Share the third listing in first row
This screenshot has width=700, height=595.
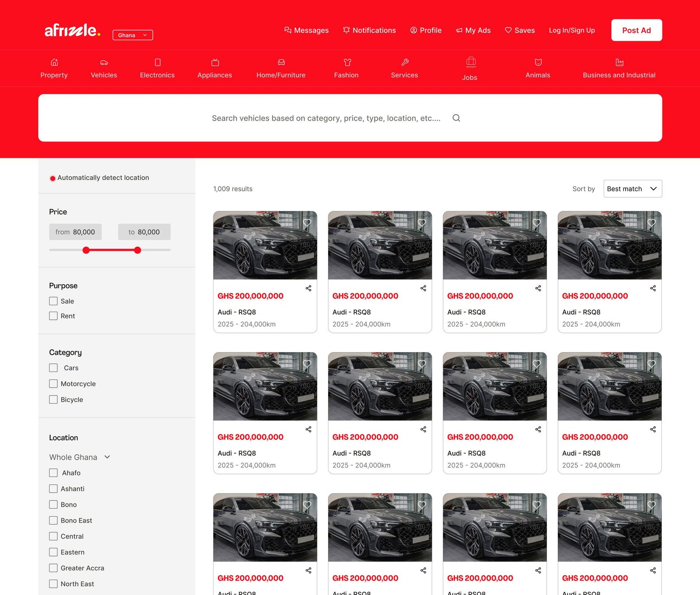pyautogui.click(x=538, y=288)
